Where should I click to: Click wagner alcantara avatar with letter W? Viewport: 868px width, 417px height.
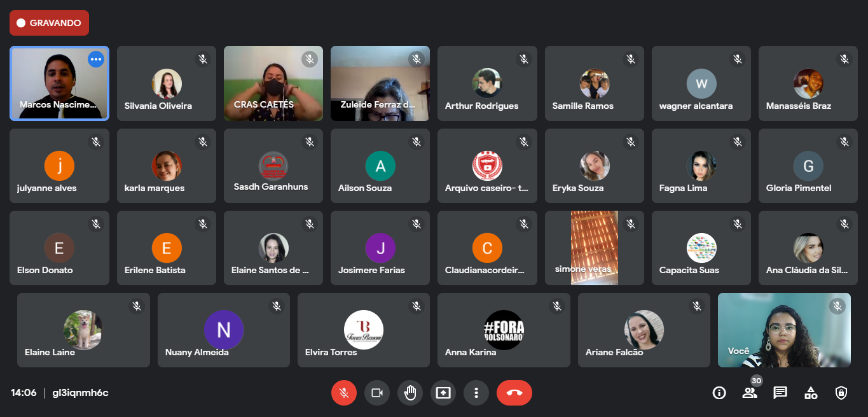coord(701,83)
